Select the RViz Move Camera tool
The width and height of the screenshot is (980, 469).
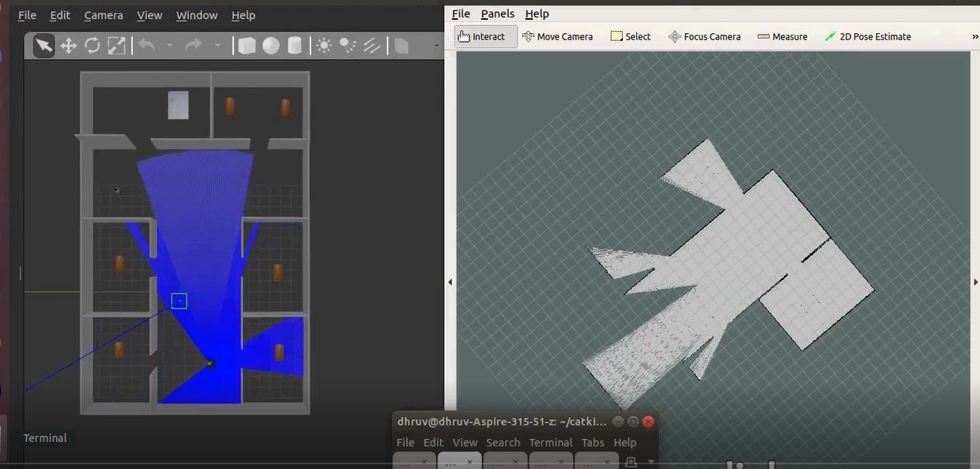tap(557, 36)
